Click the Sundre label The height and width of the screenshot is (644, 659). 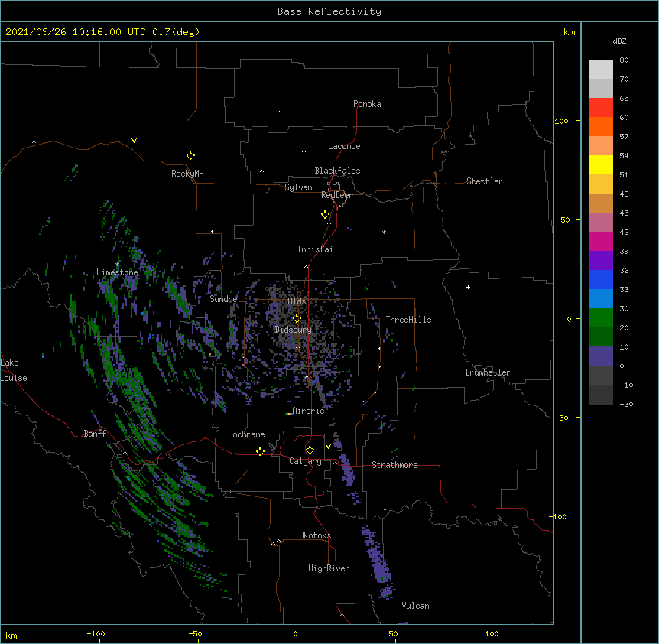[223, 299]
